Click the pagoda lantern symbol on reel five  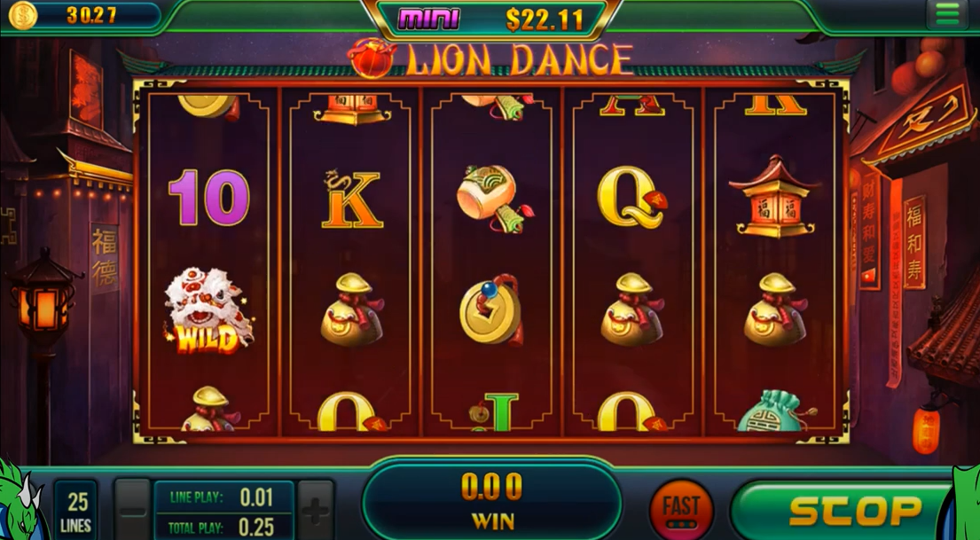[774, 196]
